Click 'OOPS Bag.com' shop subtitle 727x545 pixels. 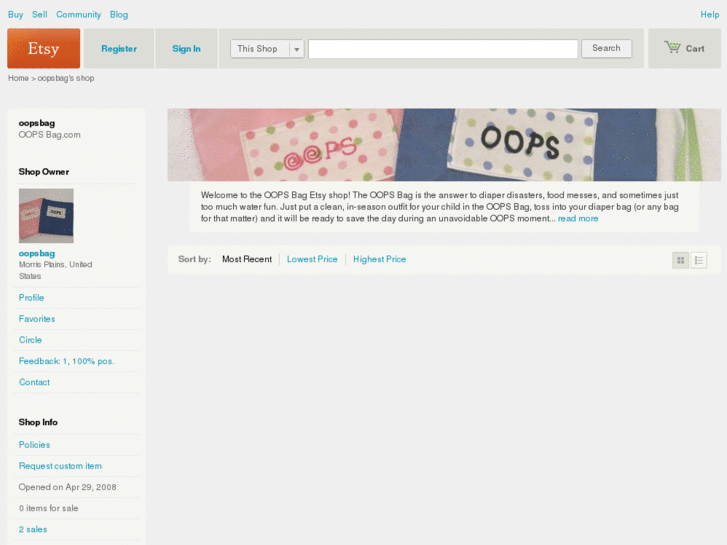tap(50, 135)
